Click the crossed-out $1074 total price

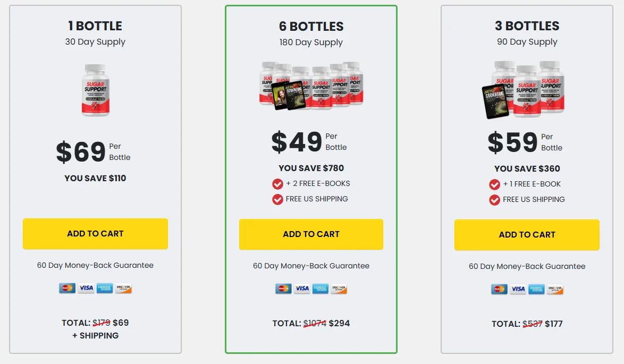[x=316, y=323]
